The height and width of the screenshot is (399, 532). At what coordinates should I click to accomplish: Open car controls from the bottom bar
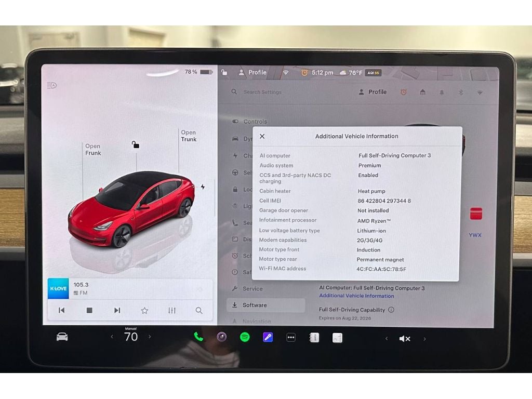pos(62,337)
